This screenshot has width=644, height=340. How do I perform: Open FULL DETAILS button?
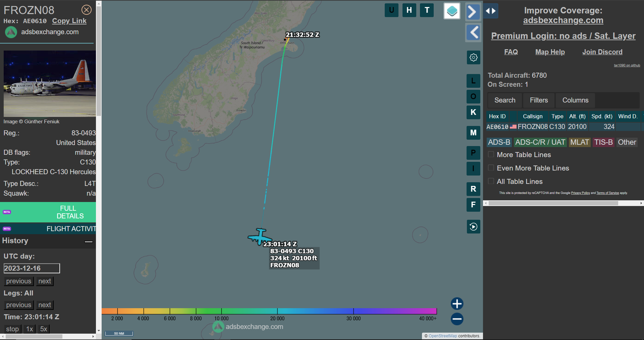coord(48,212)
